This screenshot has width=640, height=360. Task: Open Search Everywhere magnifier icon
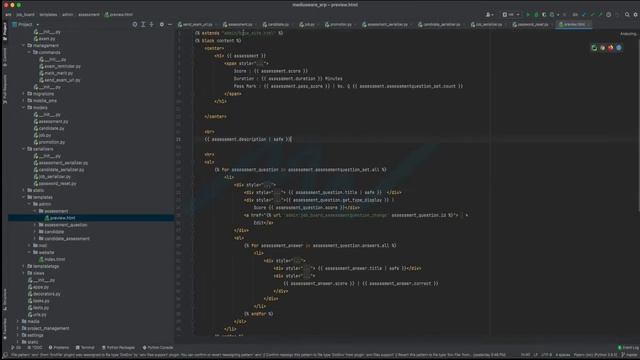click(x=627, y=15)
